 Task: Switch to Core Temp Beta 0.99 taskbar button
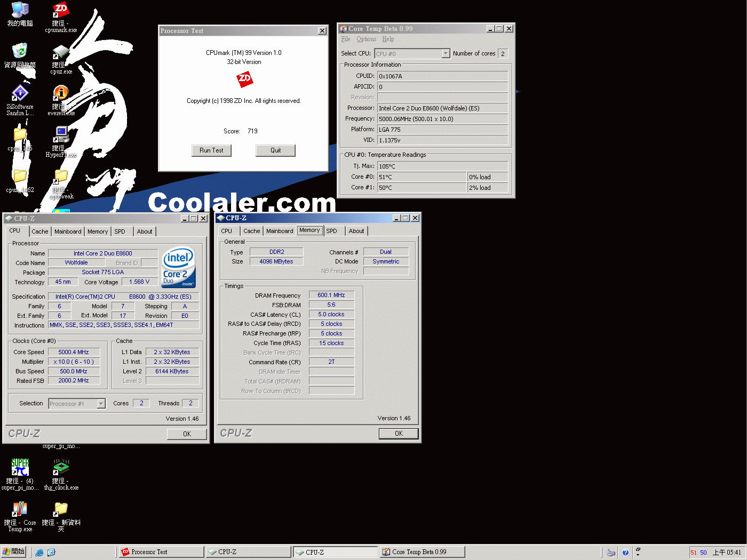(422, 552)
